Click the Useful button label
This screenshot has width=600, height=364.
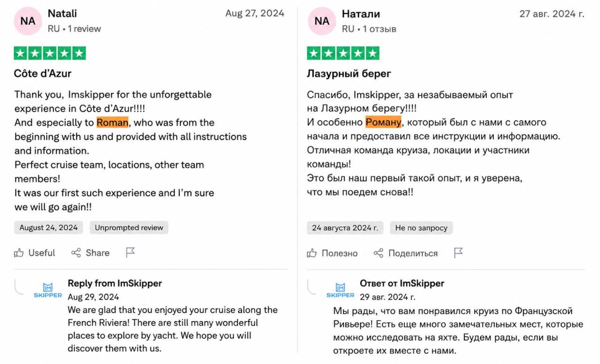pos(42,253)
